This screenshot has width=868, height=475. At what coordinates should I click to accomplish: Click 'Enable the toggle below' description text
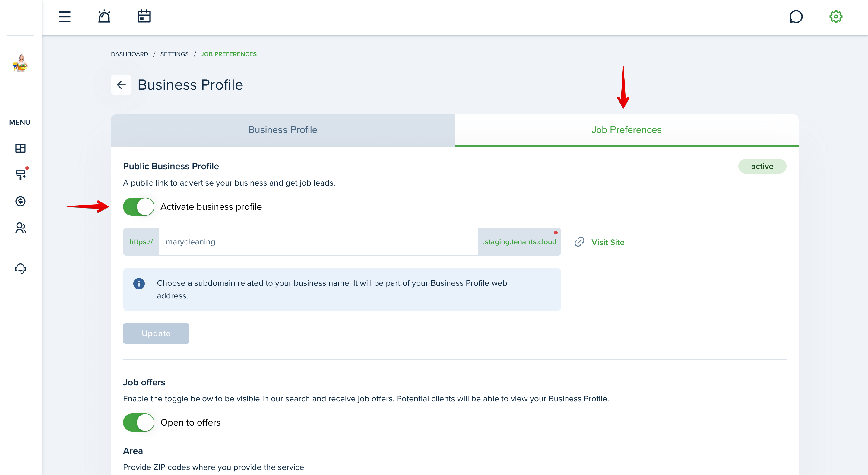click(366, 399)
